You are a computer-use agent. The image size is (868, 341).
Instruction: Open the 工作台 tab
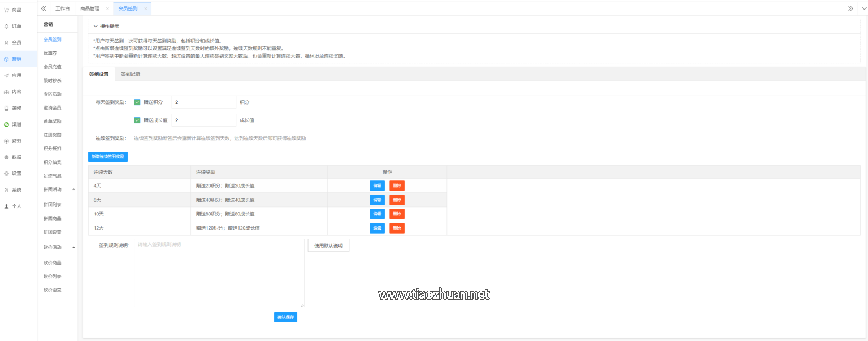coord(63,8)
